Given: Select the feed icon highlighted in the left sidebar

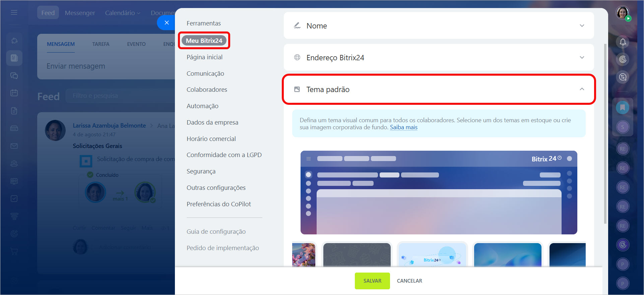Looking at the screenshot, I should point(14,58).
